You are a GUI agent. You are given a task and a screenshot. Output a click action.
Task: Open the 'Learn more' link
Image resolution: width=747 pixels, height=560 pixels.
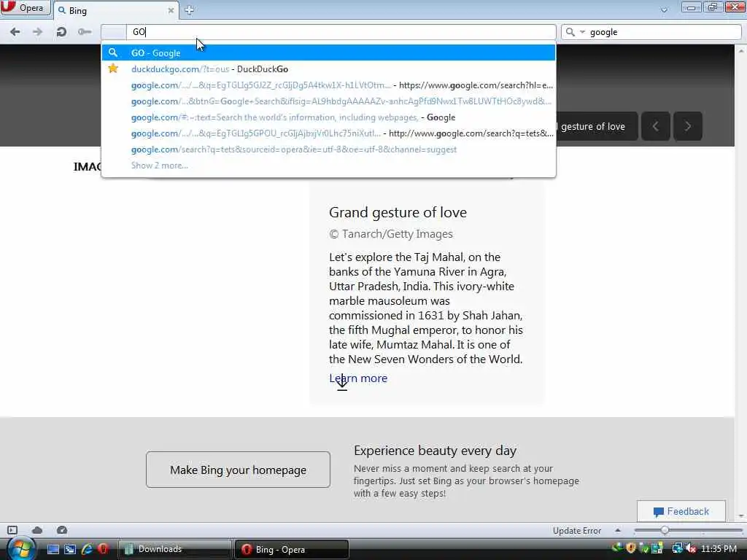tap(358, 378)
